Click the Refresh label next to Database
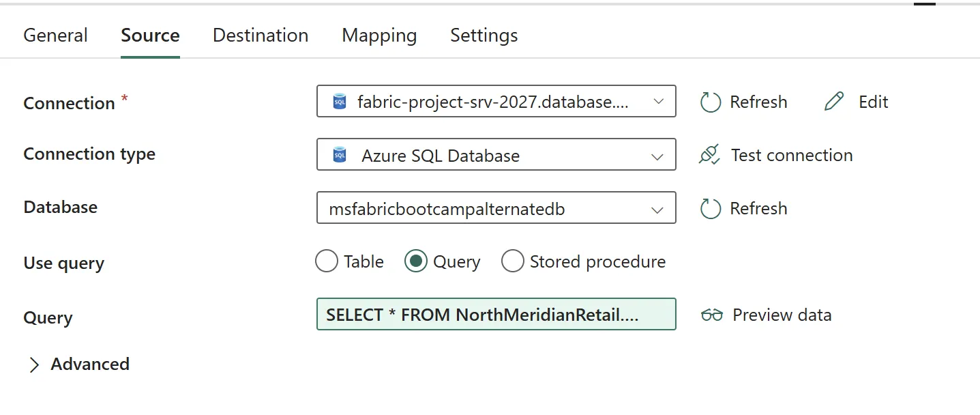 [758, 208]
